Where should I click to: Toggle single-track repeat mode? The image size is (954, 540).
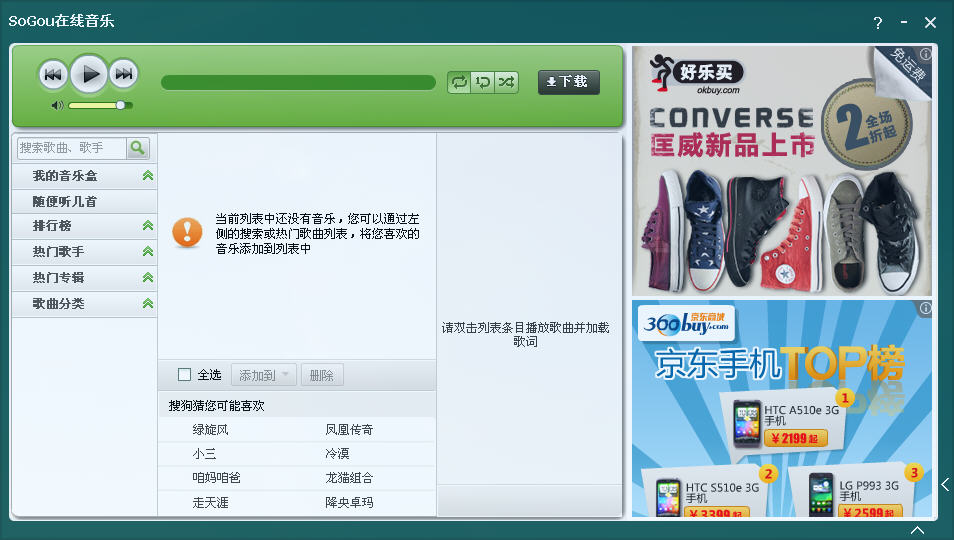click(482, 82)
